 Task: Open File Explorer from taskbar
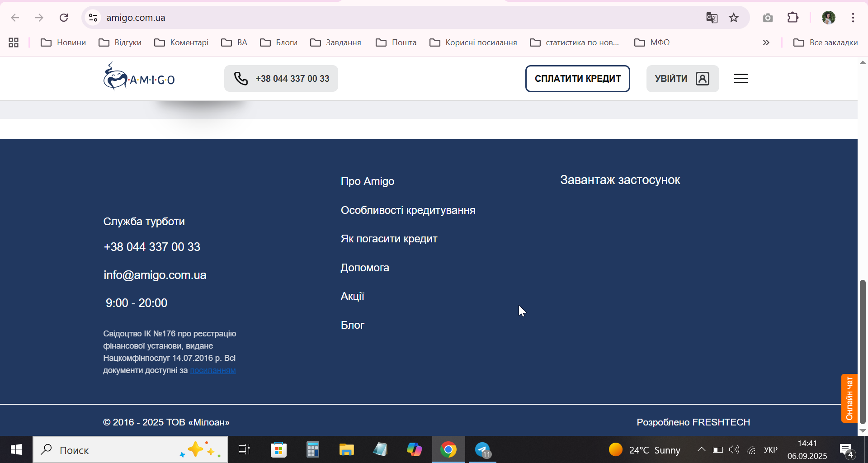346,449
